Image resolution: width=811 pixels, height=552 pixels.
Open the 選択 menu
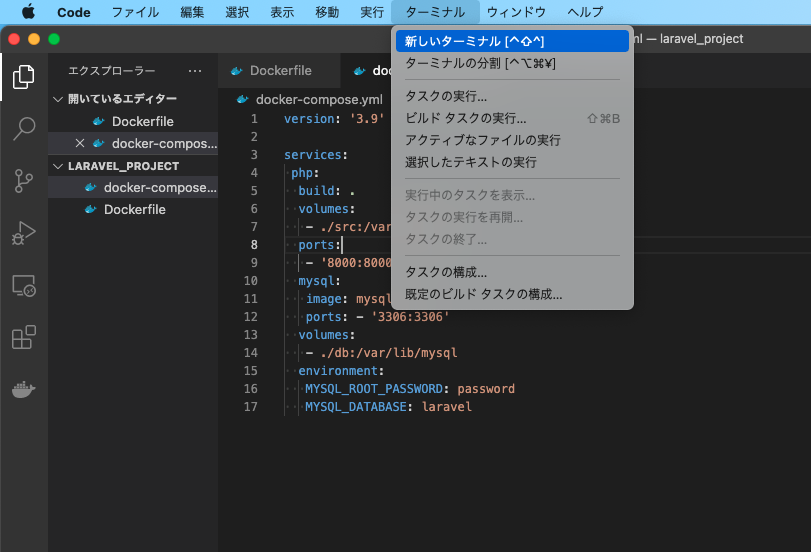pyautogui.click(x=237, y=12)
